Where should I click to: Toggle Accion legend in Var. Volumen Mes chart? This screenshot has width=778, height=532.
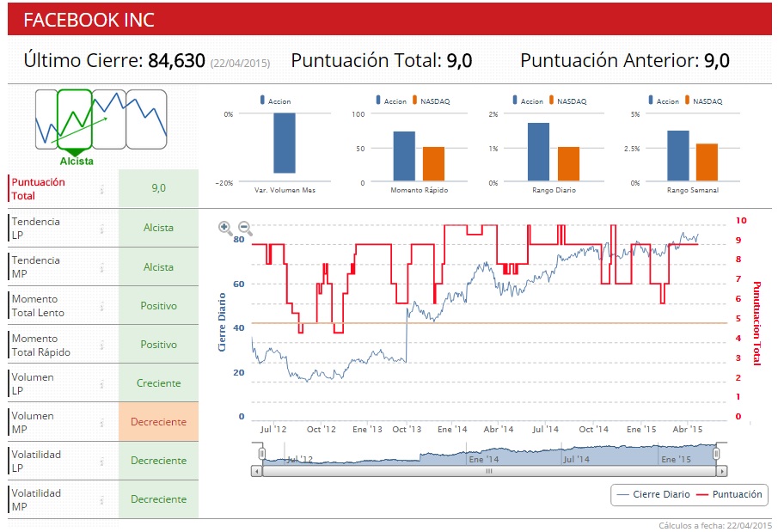point(275,101)
